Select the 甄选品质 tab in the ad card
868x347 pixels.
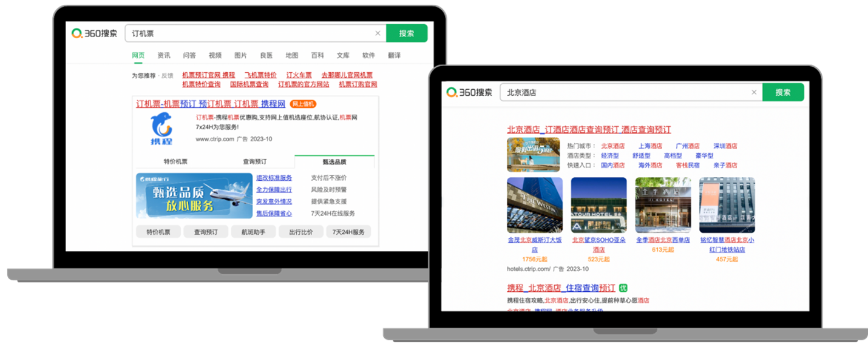(334, 162)
